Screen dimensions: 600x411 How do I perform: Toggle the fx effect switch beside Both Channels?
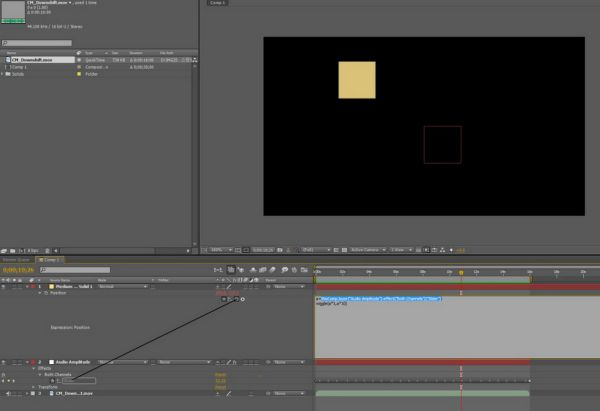click(3, 375)
